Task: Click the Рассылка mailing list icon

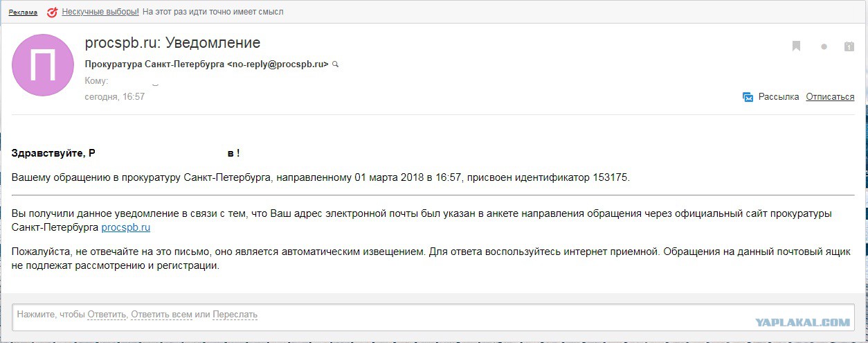Action: pos(748,97)
